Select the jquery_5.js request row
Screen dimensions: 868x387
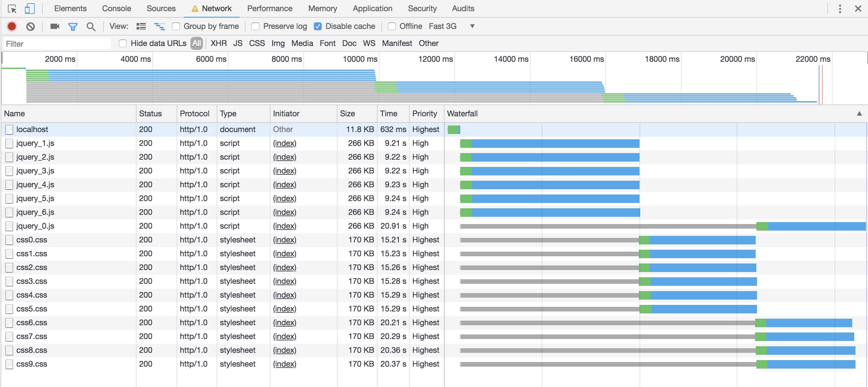tap(434, 198)
